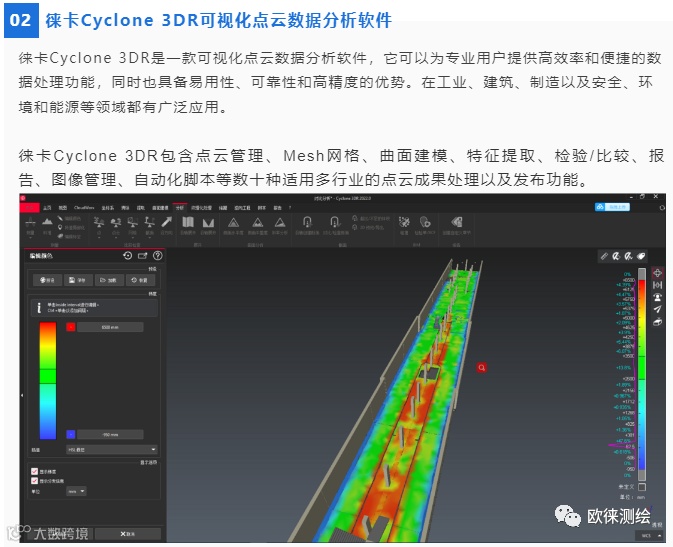
Task: Click the first preset button with palette icon
Action: pyautogui.click(x=48, y=280)
